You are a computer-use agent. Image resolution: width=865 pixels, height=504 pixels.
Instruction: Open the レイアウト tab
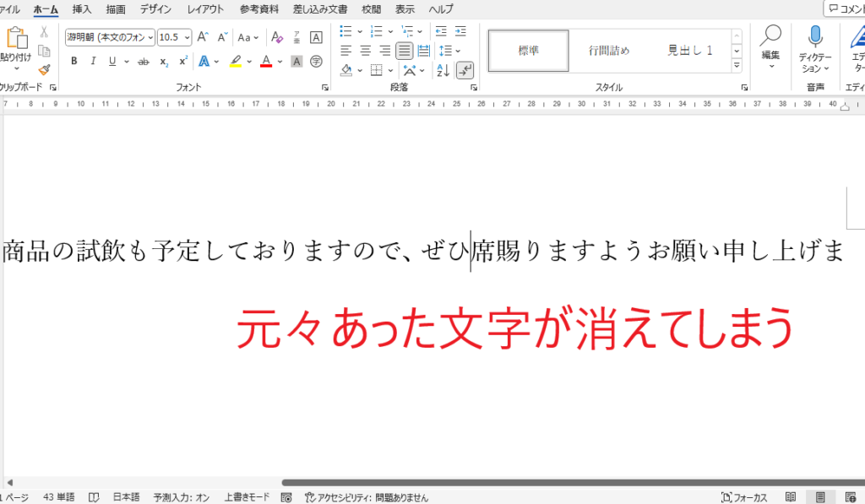pos(205,8)
